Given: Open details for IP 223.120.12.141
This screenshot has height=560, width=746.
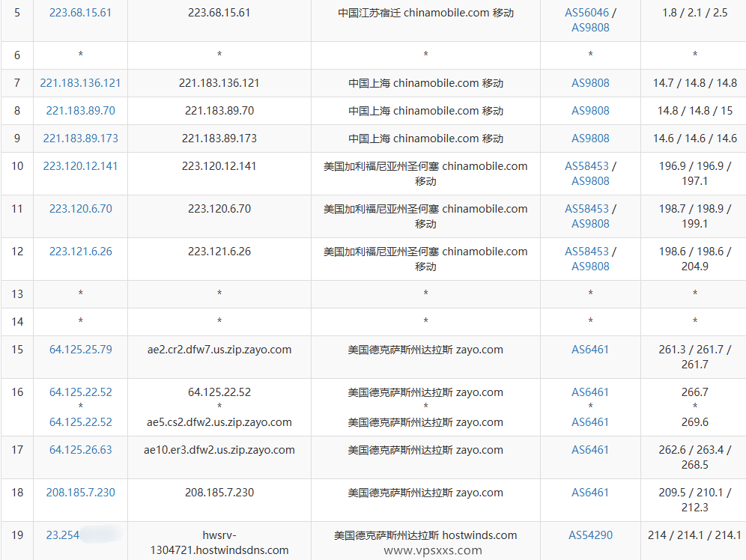Looking at the screenshot, I should [x=80, y=166].
